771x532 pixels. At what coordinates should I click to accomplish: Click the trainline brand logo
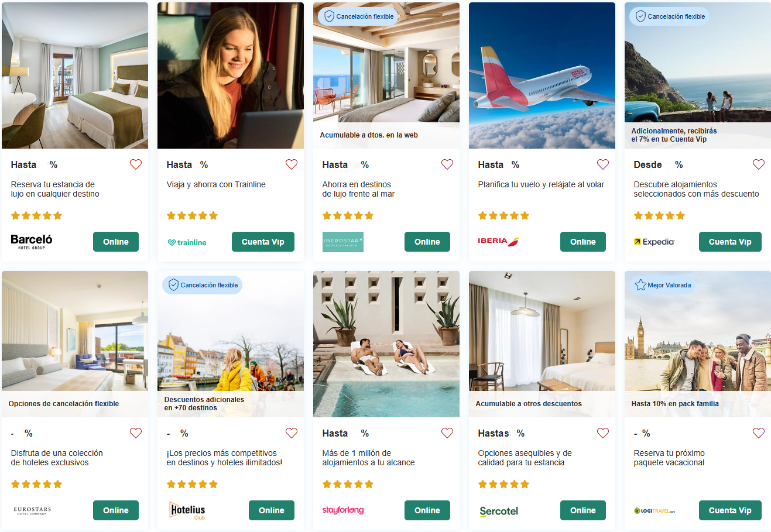(187, 242)
